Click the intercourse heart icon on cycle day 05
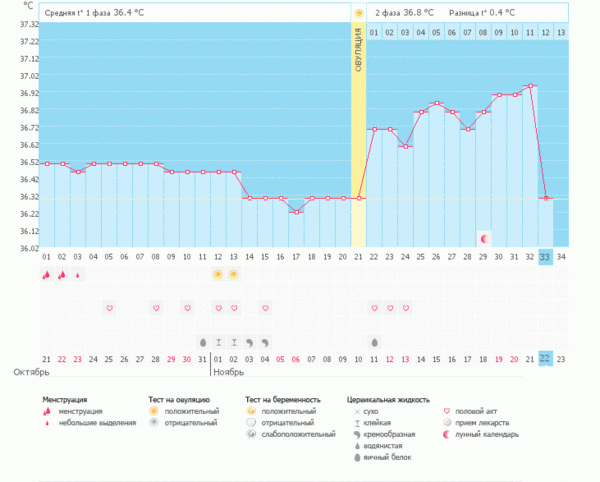This screenshot has width=600, height=482. point(110,308)
